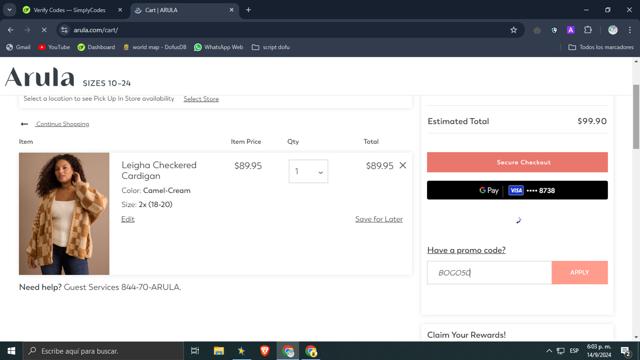Click the ESP language indicator
The height and width of the screenshot is (360, 640).
pyautogui.click(x=574, y=351)
